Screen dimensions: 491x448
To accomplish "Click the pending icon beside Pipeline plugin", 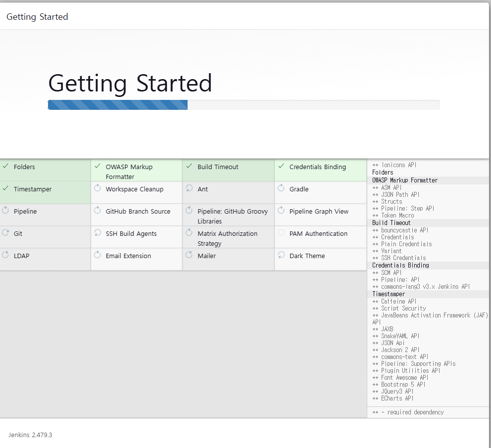I will pos(5,210).
